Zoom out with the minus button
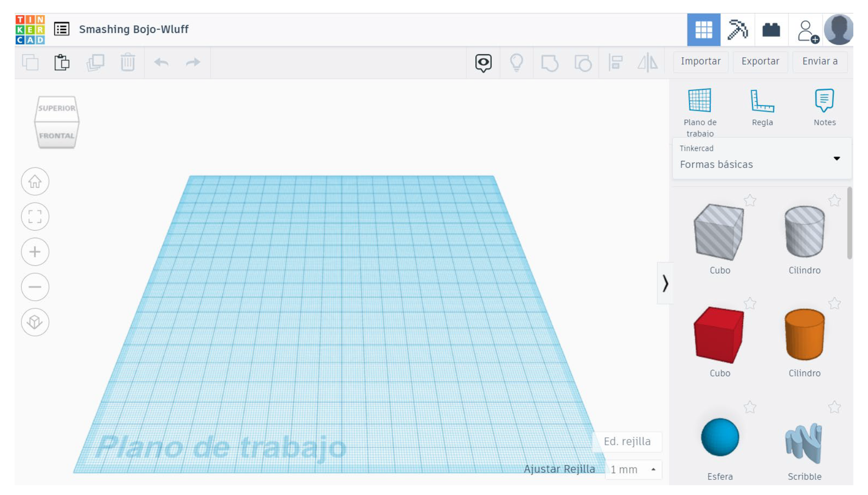868x495 pixels. (35, 287)
